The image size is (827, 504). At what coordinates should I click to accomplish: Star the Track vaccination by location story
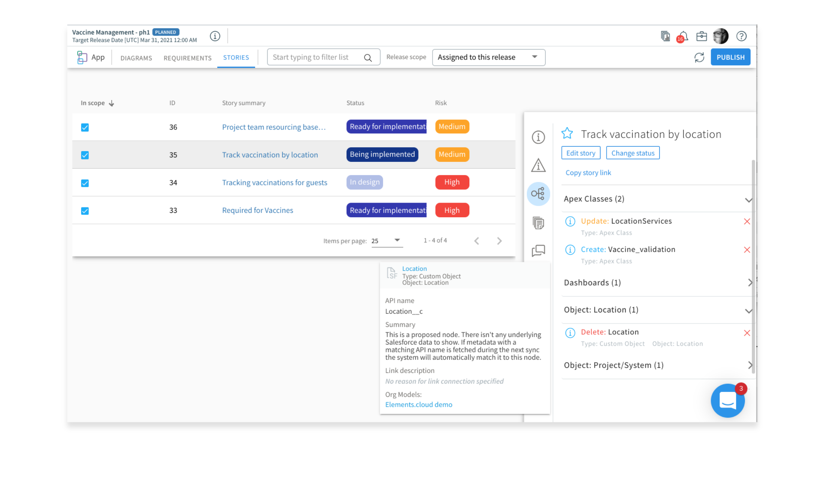pyautogui.click(x=567, y=134)
